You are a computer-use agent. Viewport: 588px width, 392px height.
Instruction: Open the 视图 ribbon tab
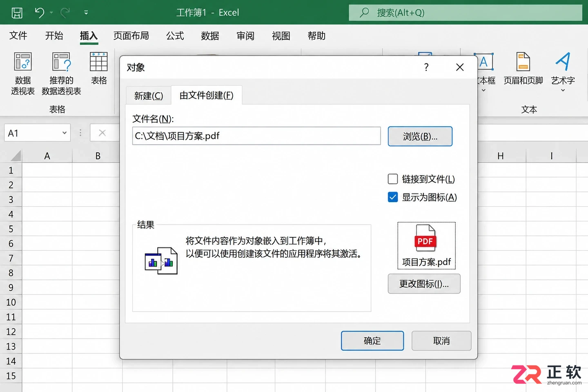pos(281,36)
